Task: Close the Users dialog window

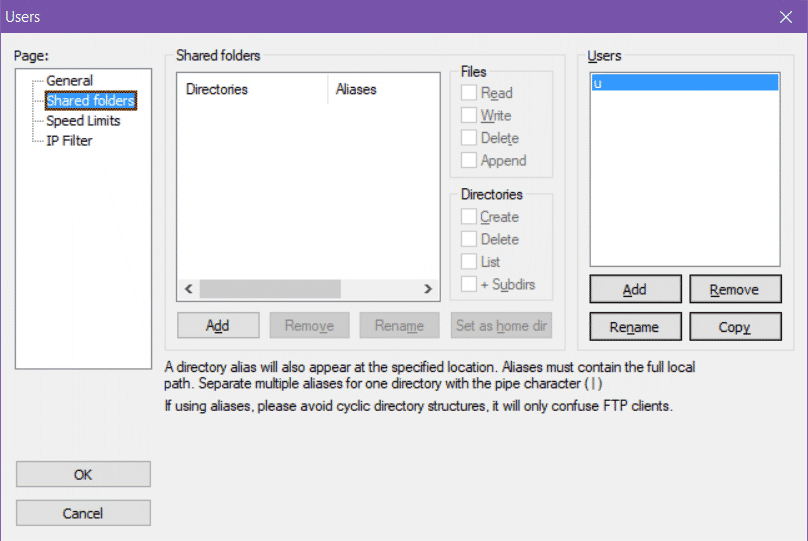Action: (785, 16)
